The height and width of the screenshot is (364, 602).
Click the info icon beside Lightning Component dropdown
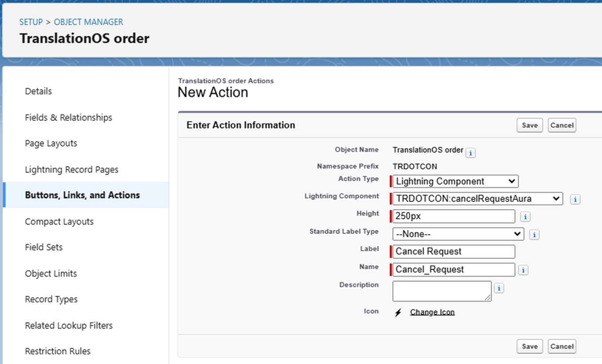tap(575, 200)
